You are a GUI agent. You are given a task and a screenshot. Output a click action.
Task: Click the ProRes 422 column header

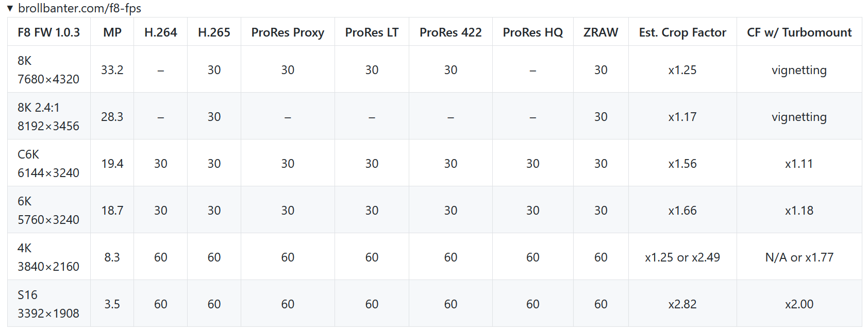tap(450, 32)
